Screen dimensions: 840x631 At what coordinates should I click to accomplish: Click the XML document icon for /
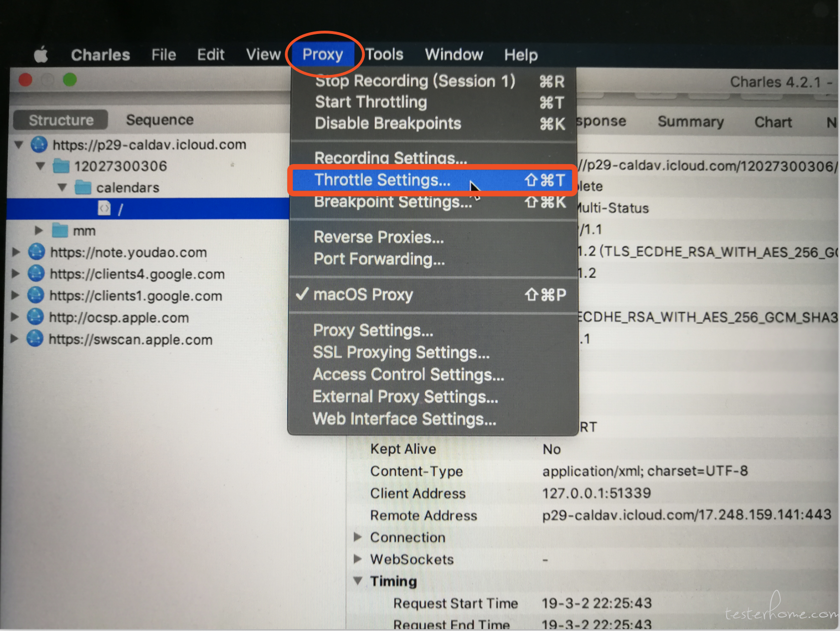point(105,209)
